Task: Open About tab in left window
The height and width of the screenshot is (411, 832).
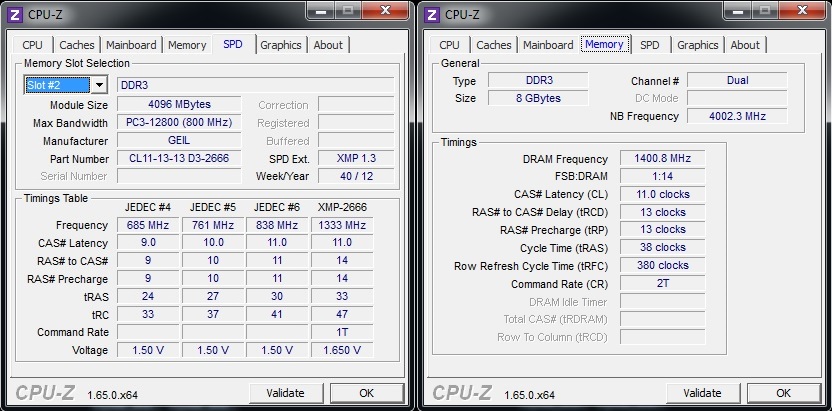Action: click(x=328, y=45)
